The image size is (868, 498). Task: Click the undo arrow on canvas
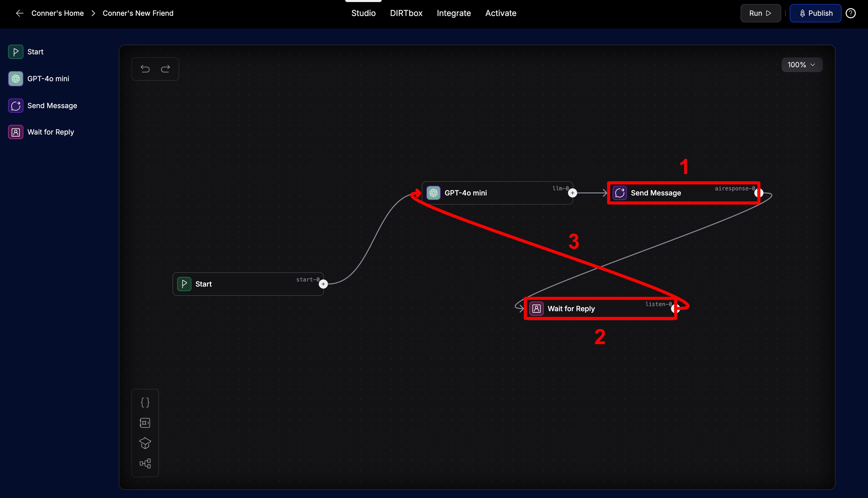(145, 69)
